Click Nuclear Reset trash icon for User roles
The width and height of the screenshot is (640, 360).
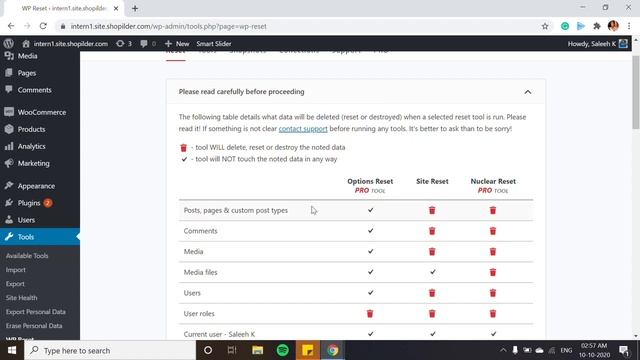click(x=493, y=313)
